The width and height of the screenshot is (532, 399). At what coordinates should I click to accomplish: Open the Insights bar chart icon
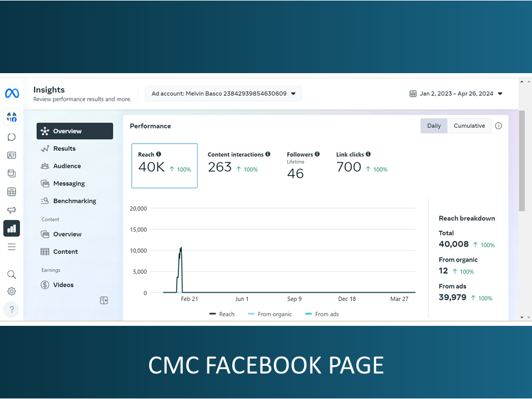(x=12, y=228)
